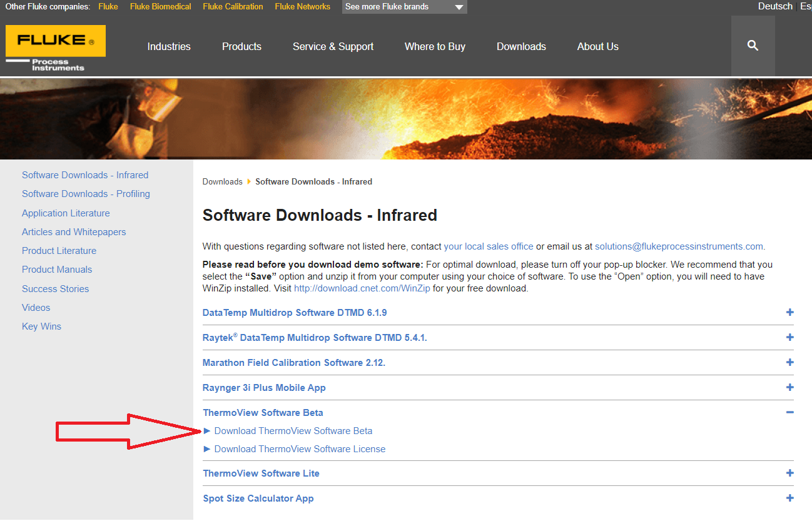Click ThermoView Software Beta section title
Screen dimensions: 812x521
pos(263,413)
